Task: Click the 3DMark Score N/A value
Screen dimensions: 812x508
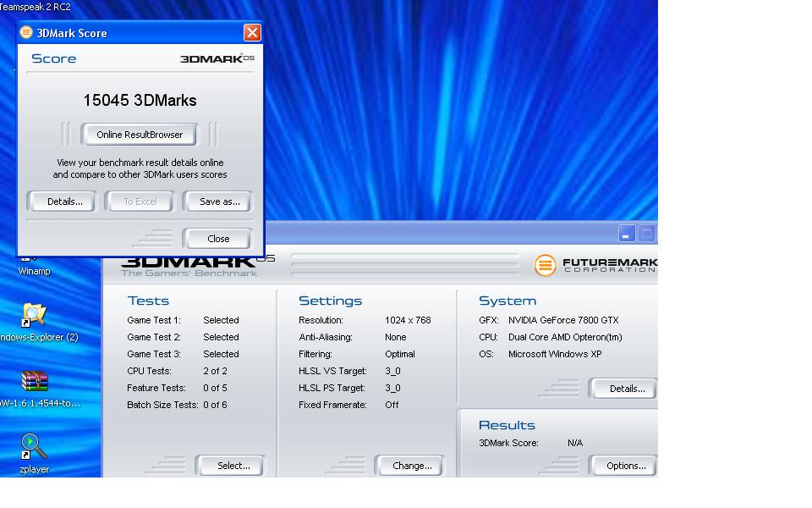Action: coord(575,443)
